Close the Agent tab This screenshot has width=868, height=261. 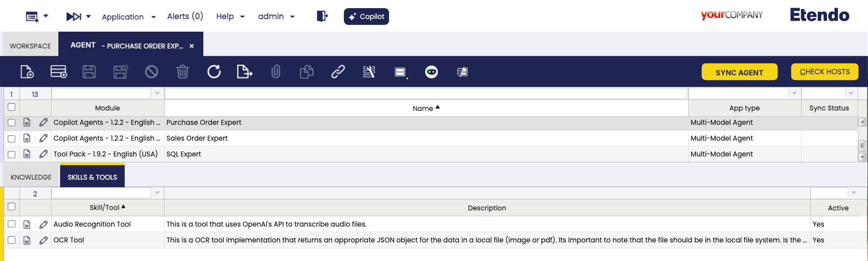pos(192,46)
